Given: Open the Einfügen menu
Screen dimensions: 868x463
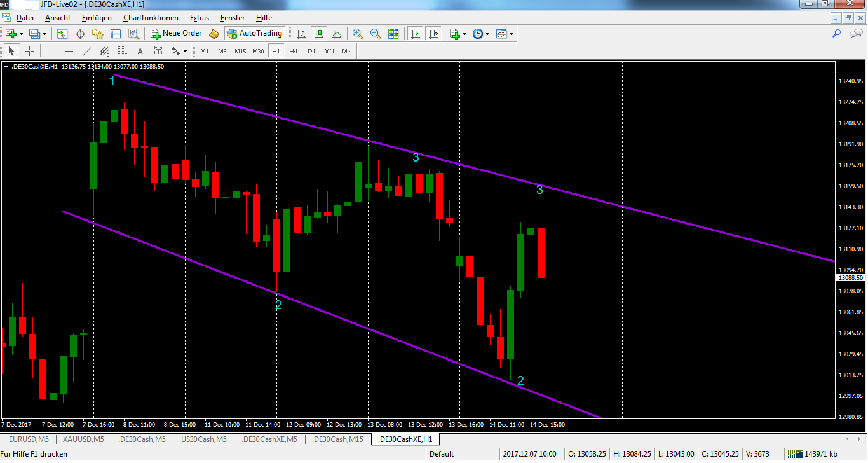Looking at the screenshot, I should pos(97,18).
